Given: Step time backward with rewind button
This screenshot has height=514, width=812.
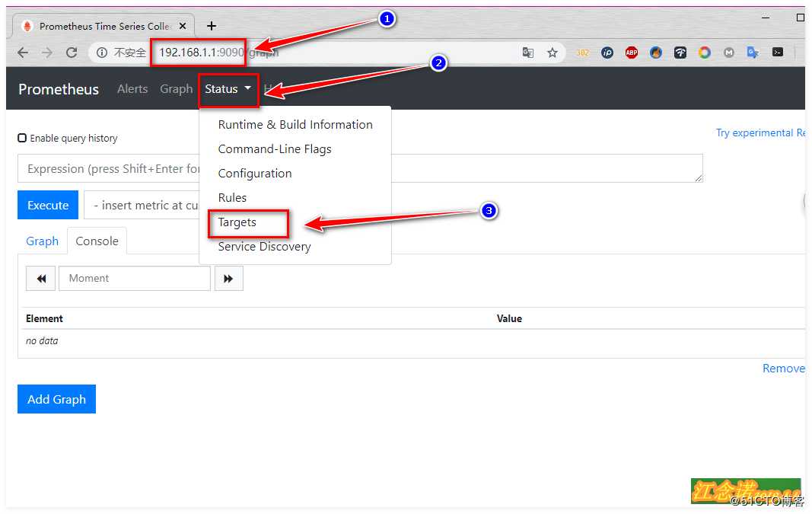Looking at the screenshot, I should click(41, 278).
